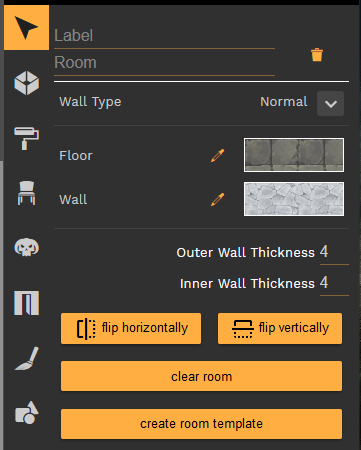This screenshot has height=450, width=361.
Task: Open the Floor texture swatch
Action: click(x=294, y=155)
